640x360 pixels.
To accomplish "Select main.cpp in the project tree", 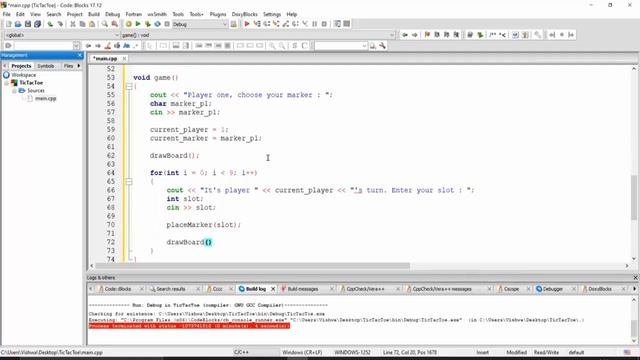I will (x=45, y=98).
